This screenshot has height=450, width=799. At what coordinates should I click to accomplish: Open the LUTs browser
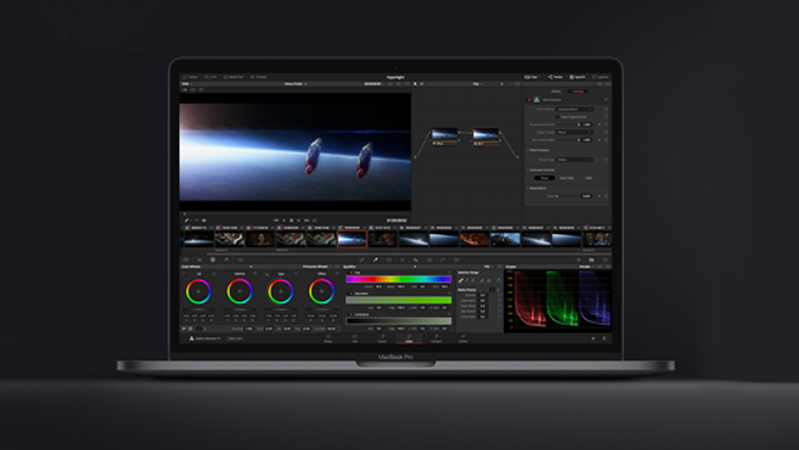coord(211,77)
